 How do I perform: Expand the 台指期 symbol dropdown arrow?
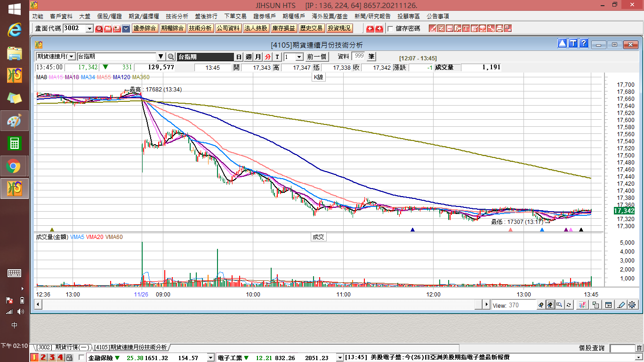(161, 57)
